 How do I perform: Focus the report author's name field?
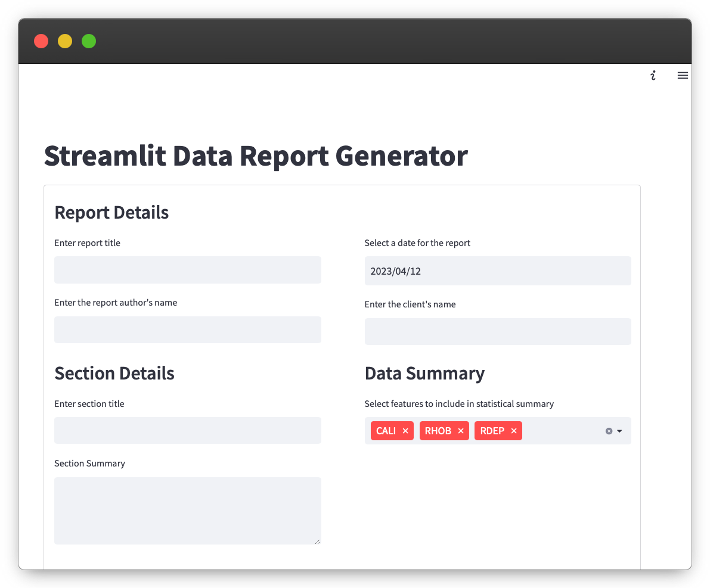tap(187, 329)
